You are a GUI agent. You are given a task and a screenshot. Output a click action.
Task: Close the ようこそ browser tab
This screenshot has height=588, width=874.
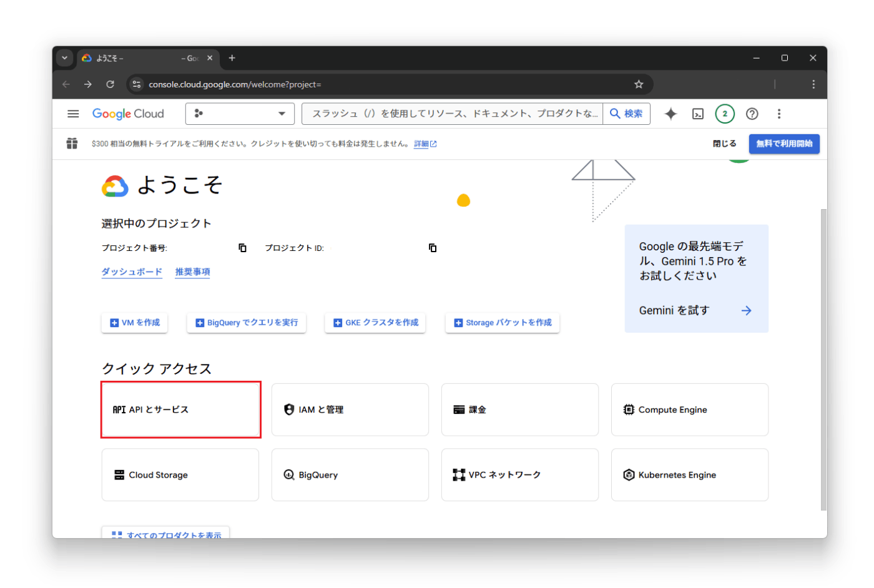(x=210, y=58)
